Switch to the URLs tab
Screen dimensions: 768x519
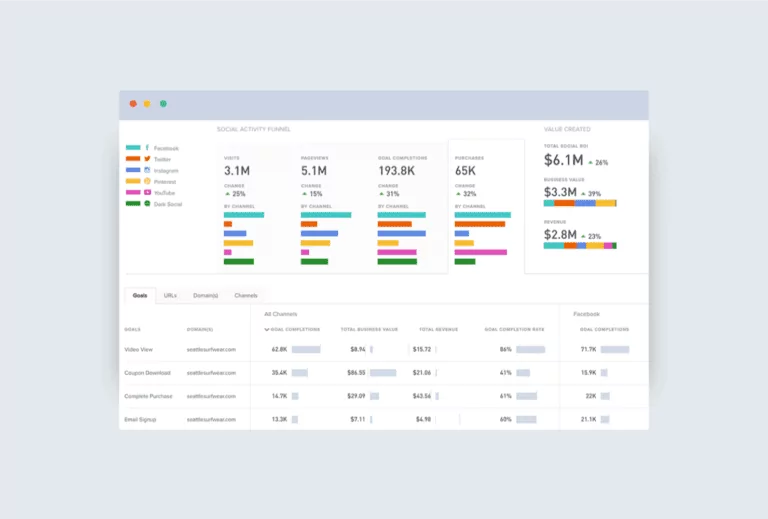click(x=170, y=296)
